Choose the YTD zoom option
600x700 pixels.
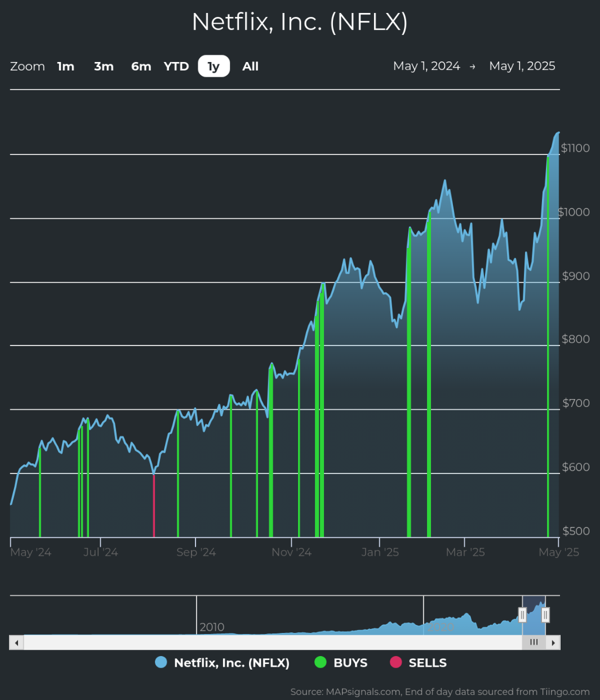click(x=176, y=67)
